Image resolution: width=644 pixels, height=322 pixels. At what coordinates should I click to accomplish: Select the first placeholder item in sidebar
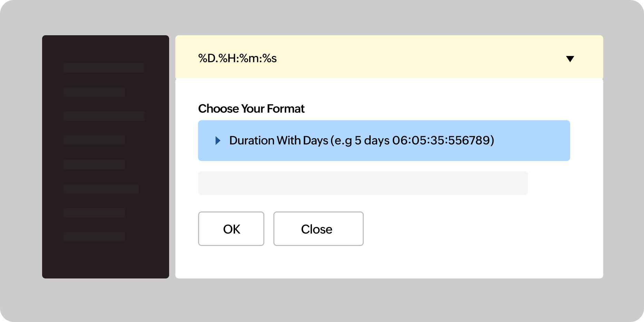point(104,68)
